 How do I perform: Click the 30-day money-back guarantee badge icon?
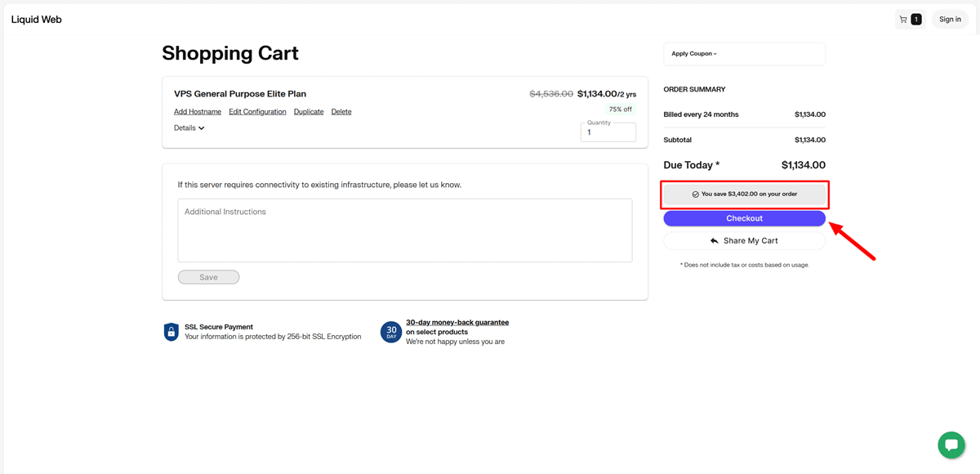(390, 332)
